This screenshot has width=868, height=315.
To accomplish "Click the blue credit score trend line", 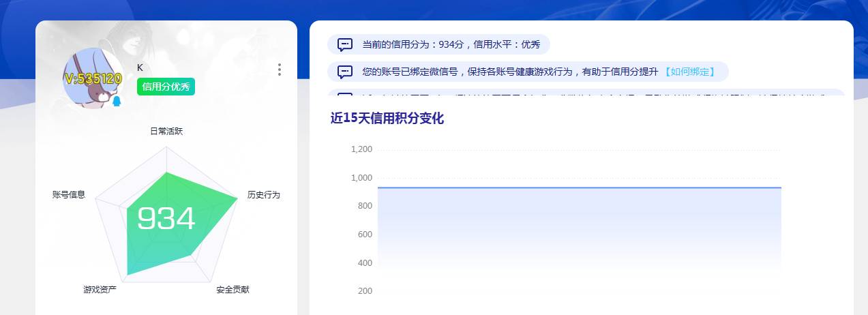I will [x=579, y=187].
